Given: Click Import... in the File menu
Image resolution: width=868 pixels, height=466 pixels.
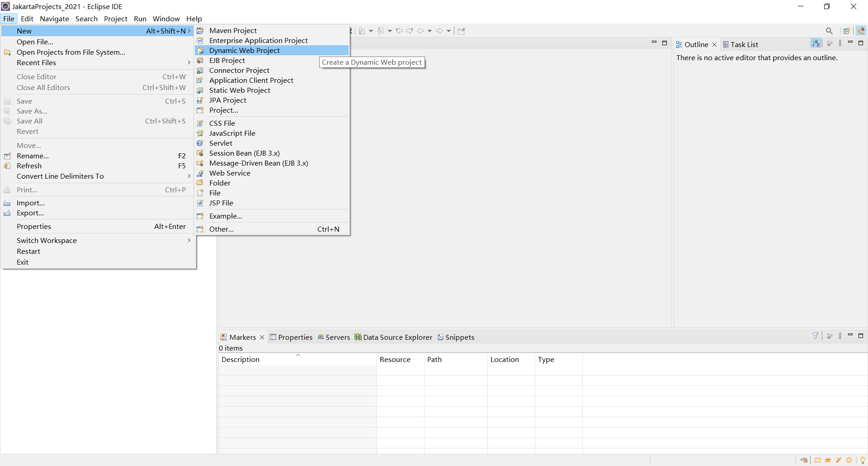Looking at the screenshot, I should (98, 203).
